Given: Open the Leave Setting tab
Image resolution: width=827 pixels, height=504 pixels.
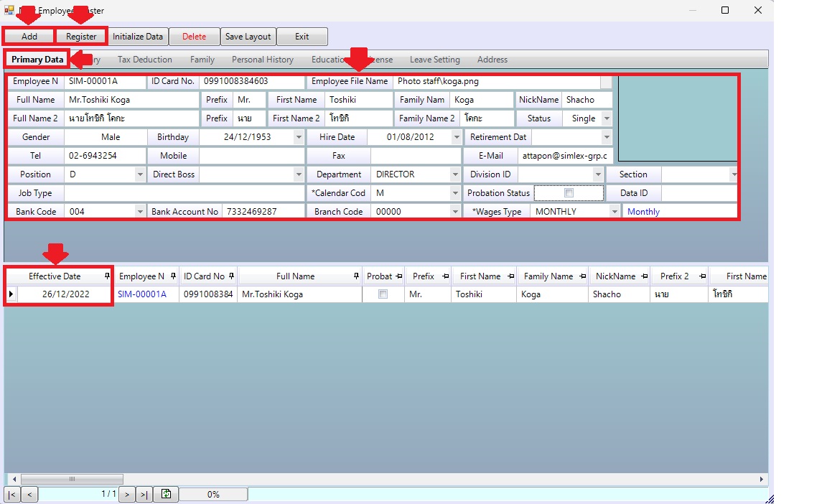Looking at the screenshot, I should pos(434,60).
